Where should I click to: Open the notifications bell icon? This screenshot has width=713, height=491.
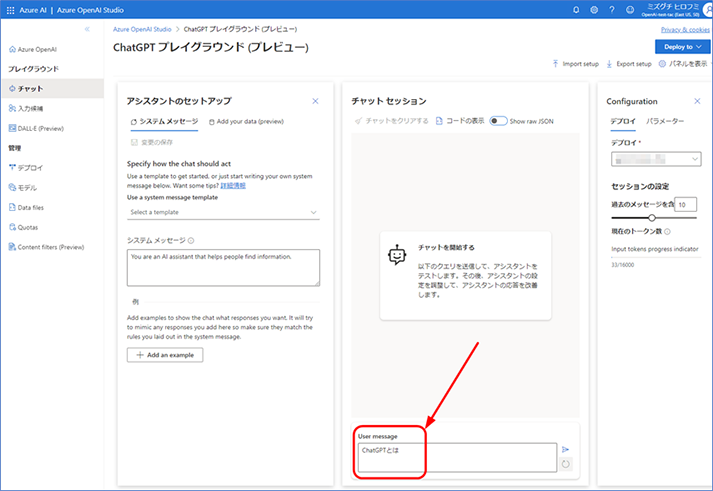coord(576,10)
